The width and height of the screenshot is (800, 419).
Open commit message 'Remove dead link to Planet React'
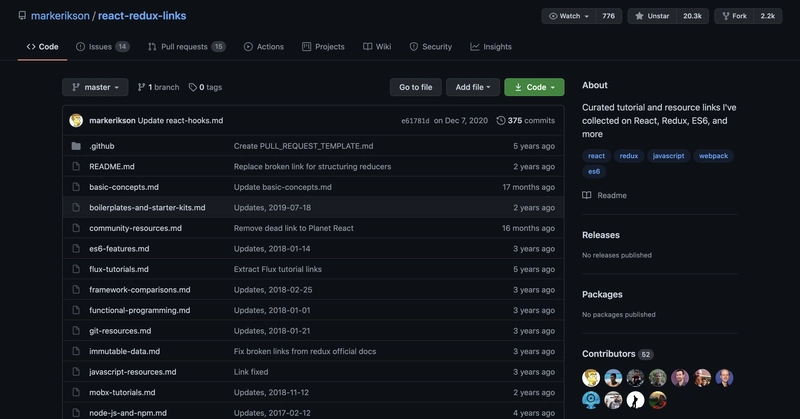[293, 228]
